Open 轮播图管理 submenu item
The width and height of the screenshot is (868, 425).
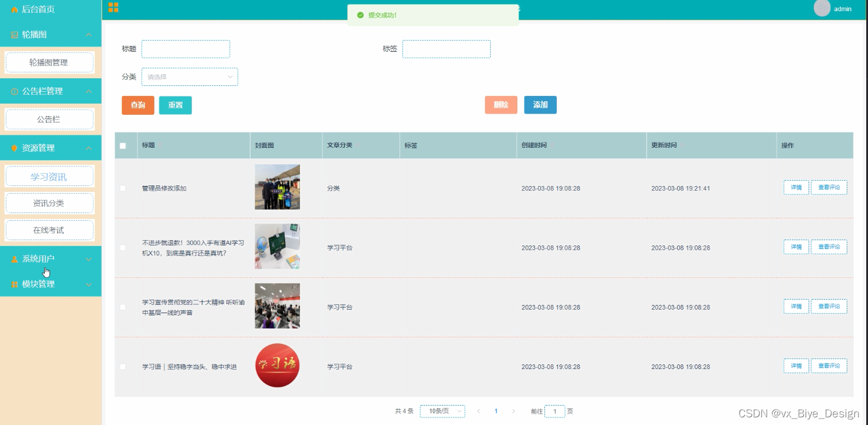coord(49,62)
